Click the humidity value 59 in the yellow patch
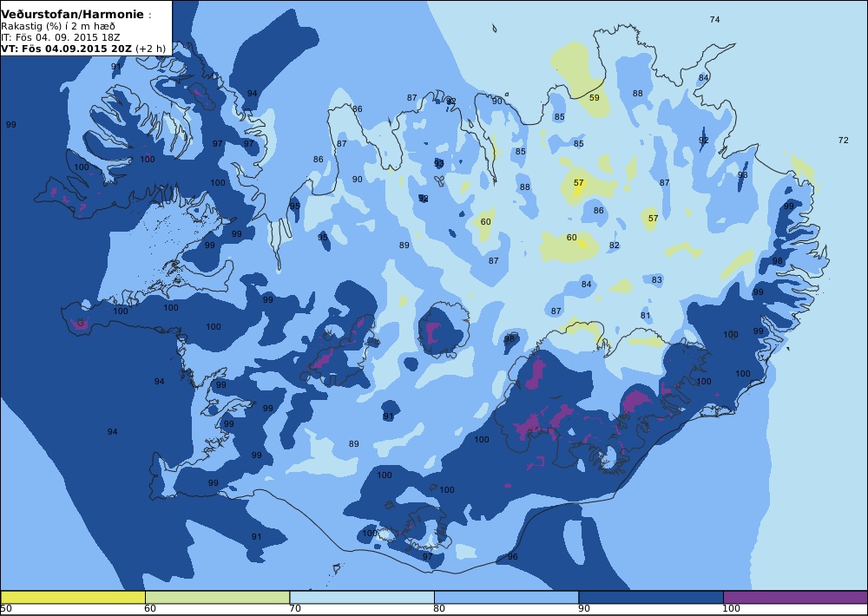Viewport: 868px width, 616px height. 594,98
